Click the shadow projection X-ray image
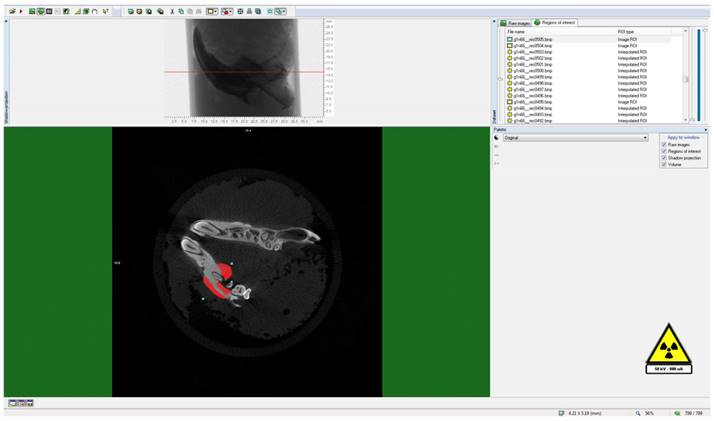Screen dimensions: 714x421 (243, 67)
